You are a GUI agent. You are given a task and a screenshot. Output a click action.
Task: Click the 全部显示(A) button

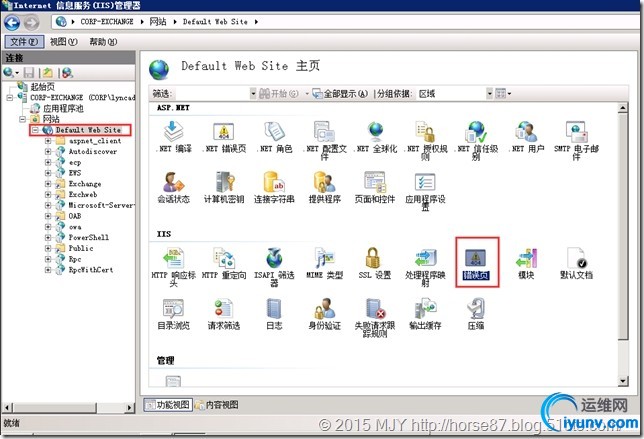(340, 94)
